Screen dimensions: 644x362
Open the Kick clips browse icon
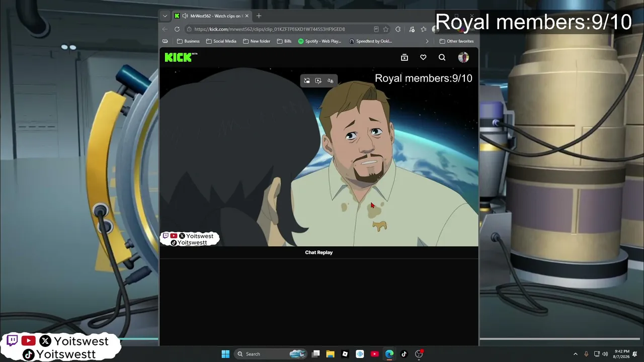pyautogui.click(x=405, y=57)
